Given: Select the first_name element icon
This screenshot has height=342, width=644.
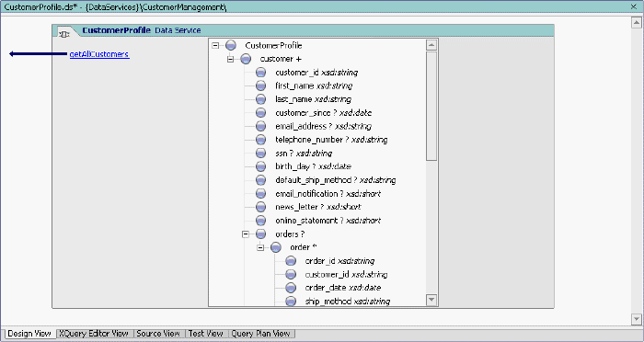Looking at the screenshot, I should [260, 85].
